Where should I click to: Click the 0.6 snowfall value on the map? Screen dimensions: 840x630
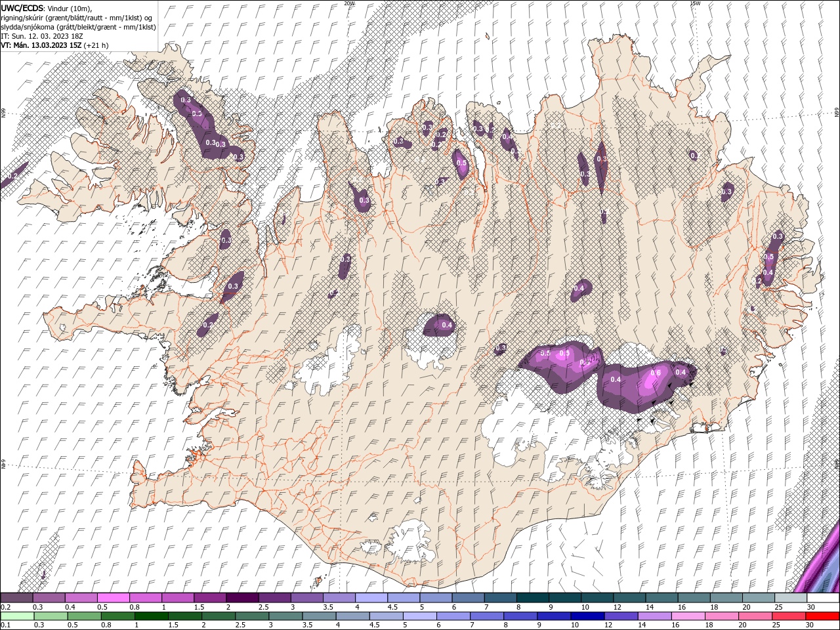pos(655,373)
